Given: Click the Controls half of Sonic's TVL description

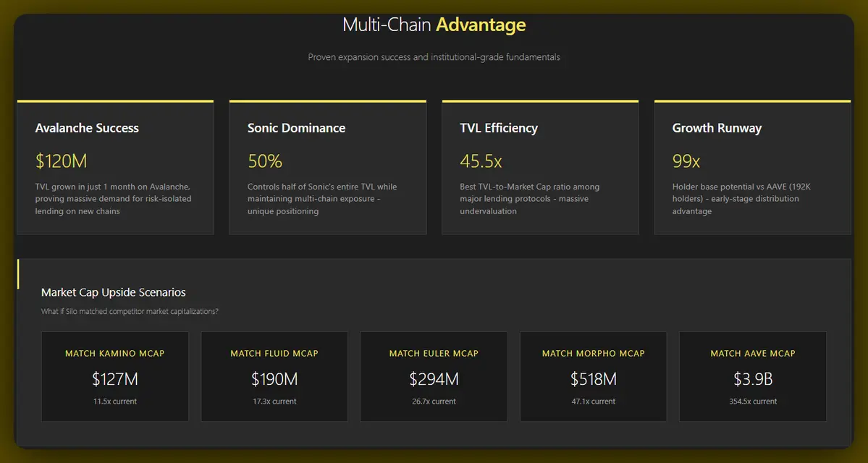Looking at the screenshot, I should point(322,199).
